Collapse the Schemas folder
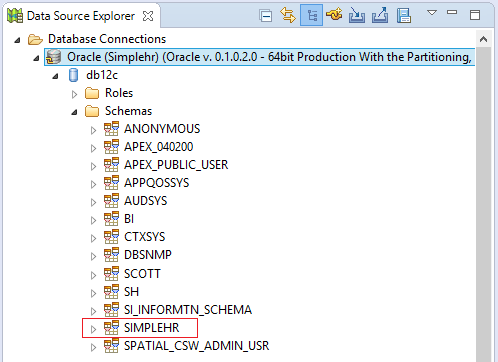Image resolution: width=498 pixels, height=362 pixels. click(74, 112)
